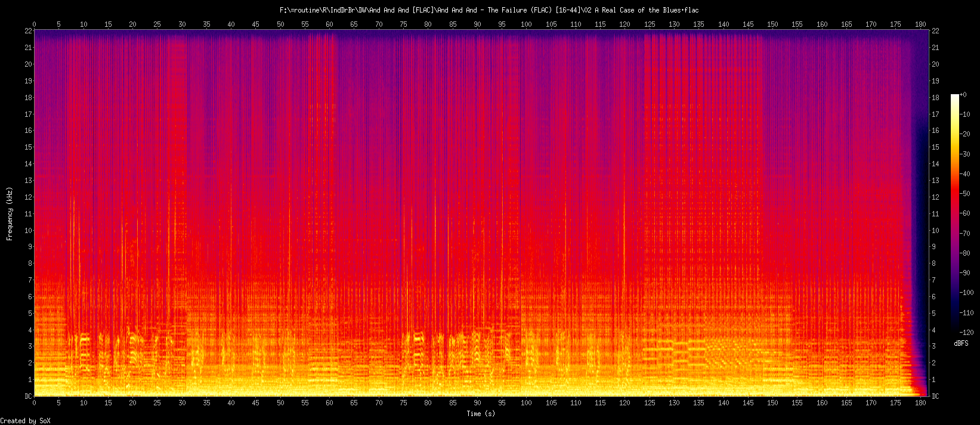This screenshot has width=980, height=425.
Task: Click "125" on the bottom time axis
Action: tap(650, 403)
